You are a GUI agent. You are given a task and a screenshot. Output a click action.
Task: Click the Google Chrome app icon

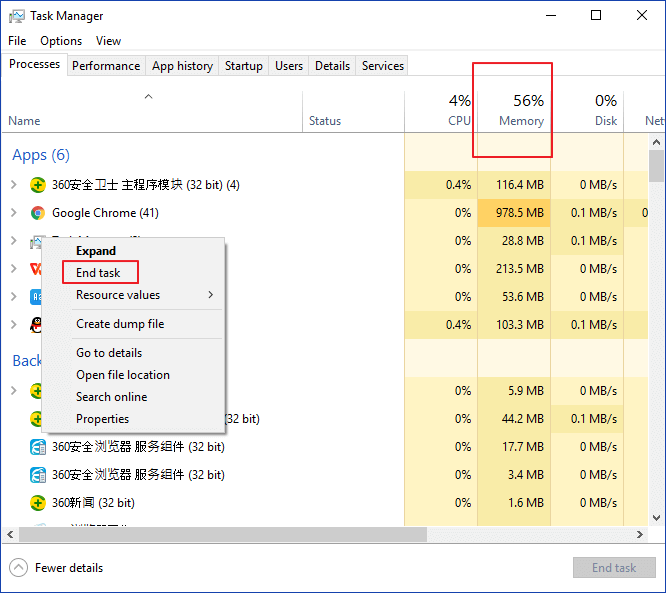coord(38,213)
